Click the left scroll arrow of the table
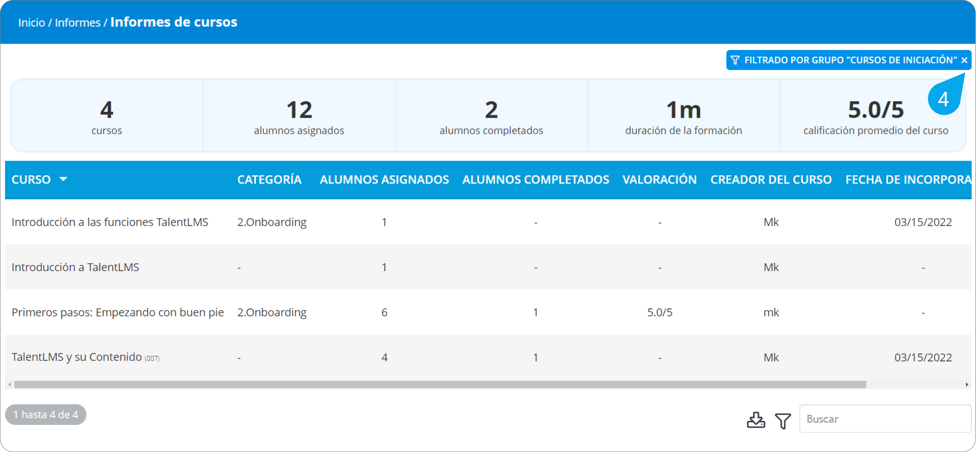The width and height of the screenshot is (980, 452). tap(9, 384)
